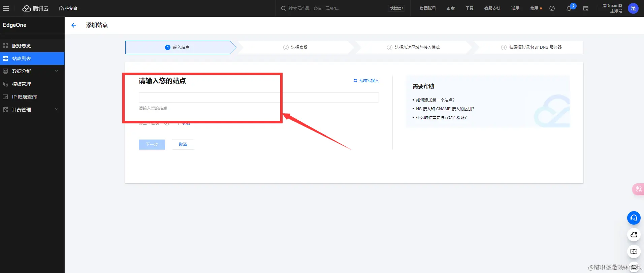Open the hamburger main menu

click(x=6, y=8)
